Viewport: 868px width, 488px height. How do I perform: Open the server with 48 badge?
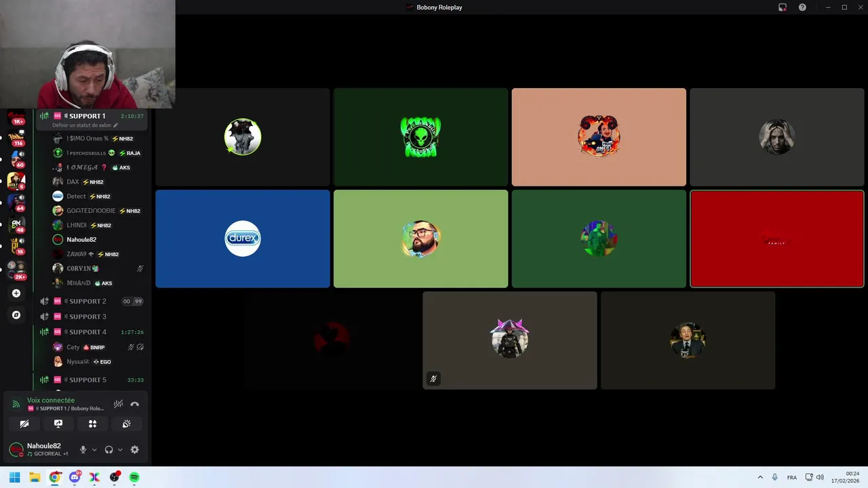point(16,224)
